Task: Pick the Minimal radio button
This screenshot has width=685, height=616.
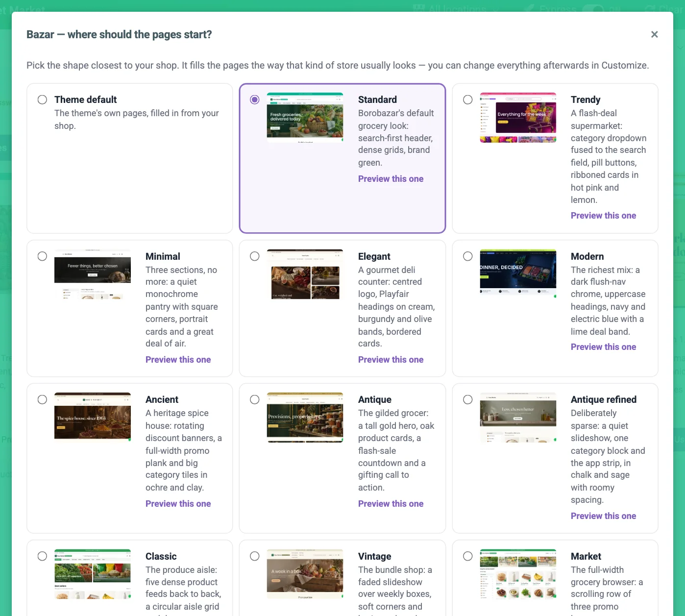Action: (x=43, y=256)
